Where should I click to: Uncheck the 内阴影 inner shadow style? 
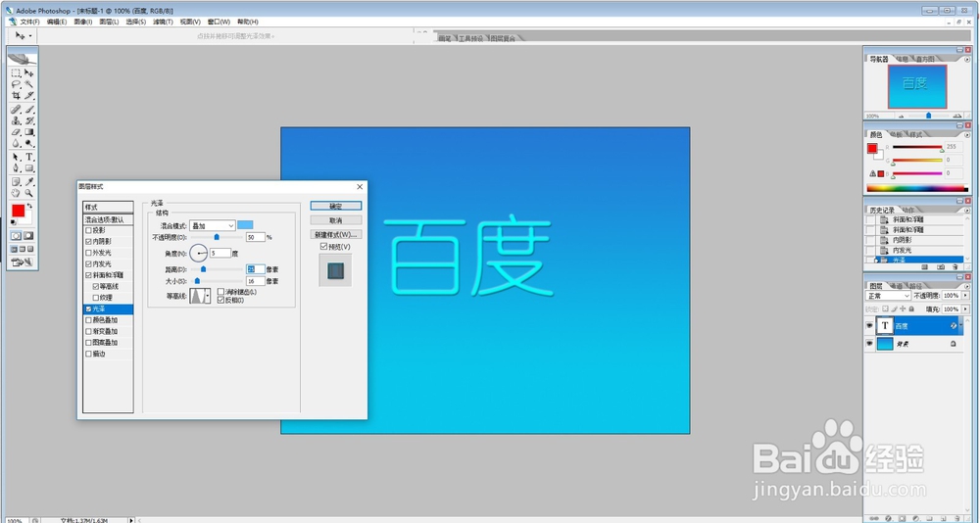[x=88, y=241]
